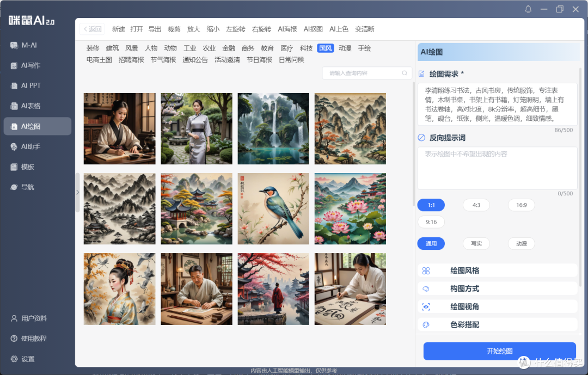The width and height of the screenshot is (588, 375).
Task: Select the waterfall landscape thumbnail
Action: point(273,128)
